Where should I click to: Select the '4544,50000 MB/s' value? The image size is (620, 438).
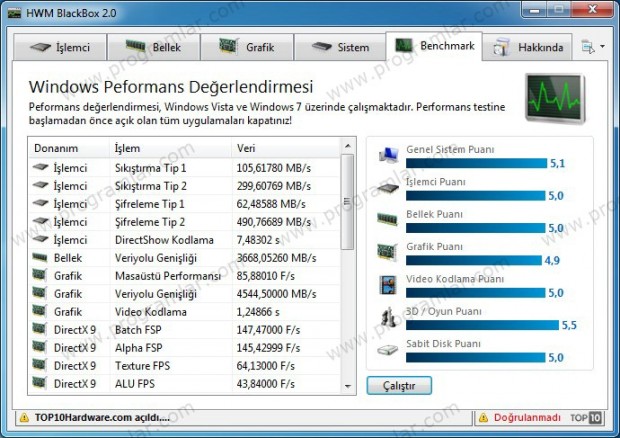[x=276, y=294]
